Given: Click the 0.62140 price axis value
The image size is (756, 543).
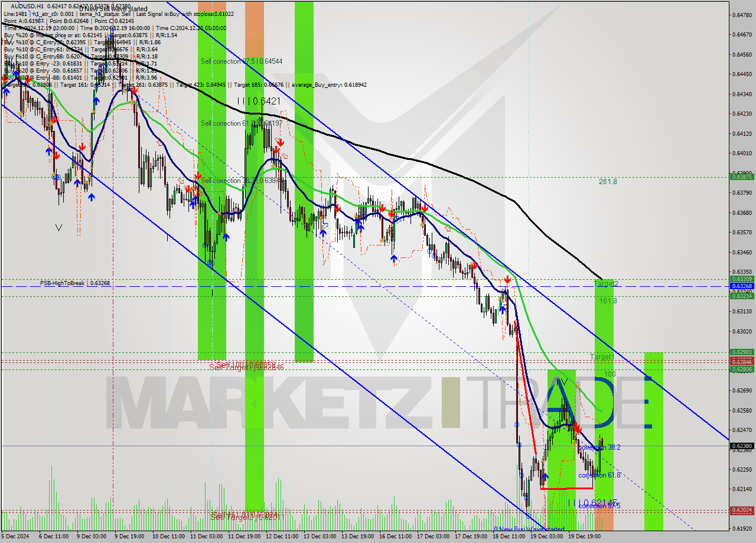Looking at the screenshot, I should click(x=742, y=489).
